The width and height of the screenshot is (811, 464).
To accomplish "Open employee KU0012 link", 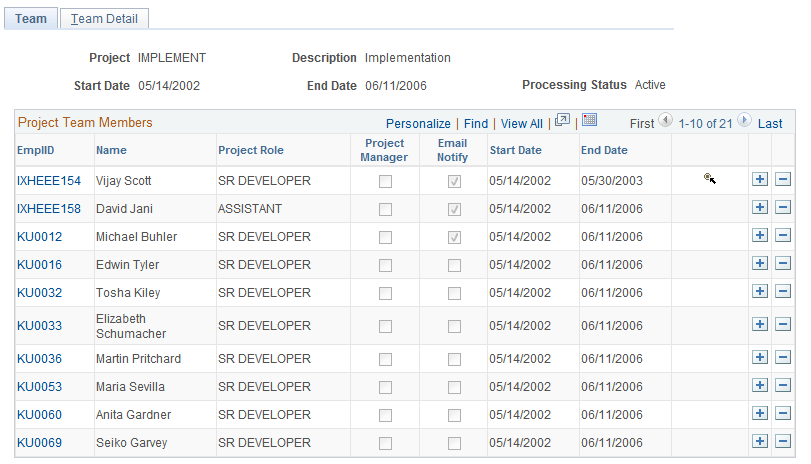I will (39, 237).
